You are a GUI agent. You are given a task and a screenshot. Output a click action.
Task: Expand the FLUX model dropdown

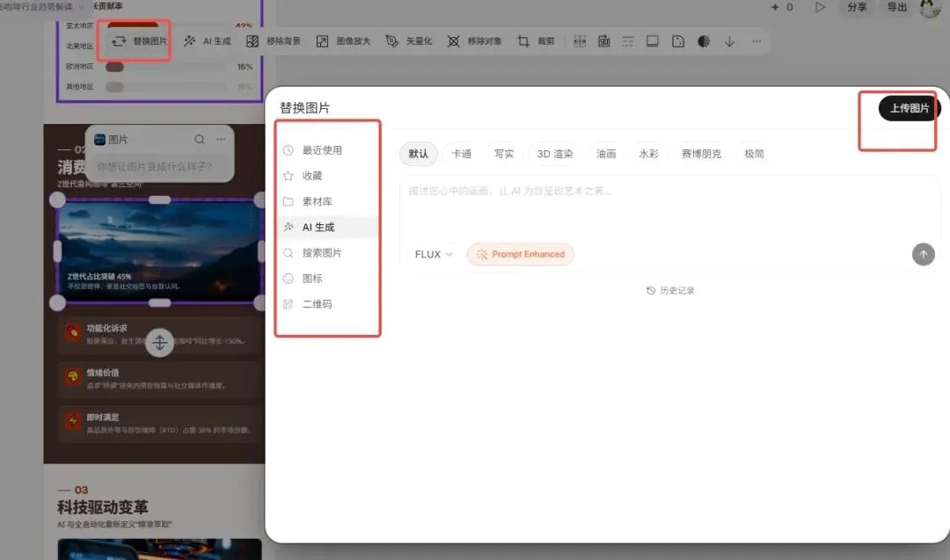433,254
